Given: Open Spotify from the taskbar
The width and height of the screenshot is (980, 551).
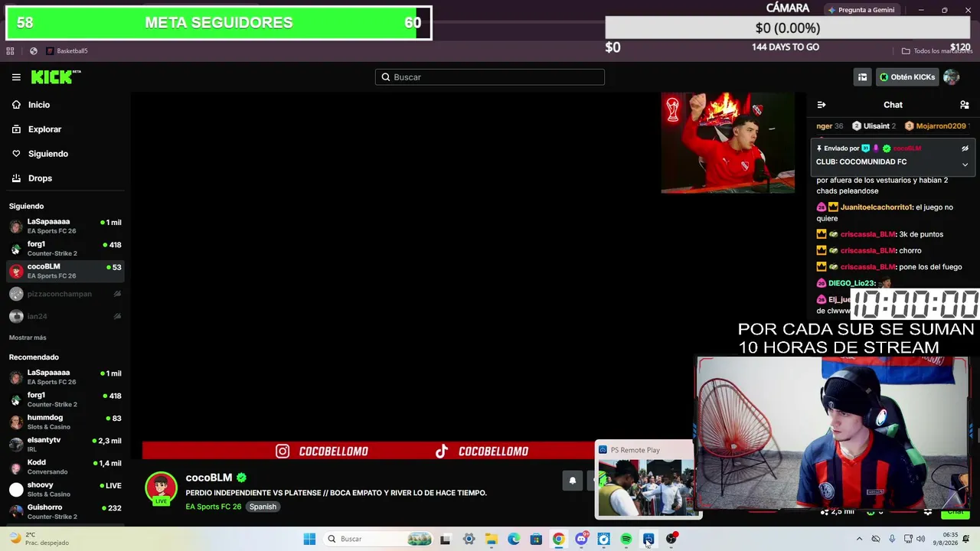Looking at the screenshot, I should pyautogui.click(x=626, y=539).
